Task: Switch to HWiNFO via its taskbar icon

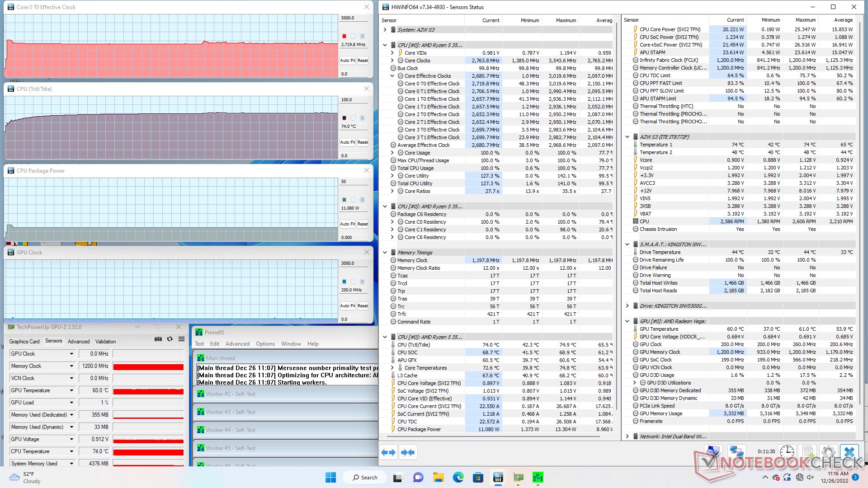Action: 498,478
